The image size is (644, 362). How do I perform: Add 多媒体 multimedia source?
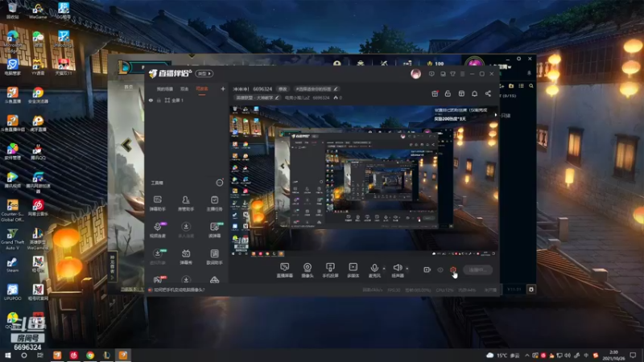(x=353, y=270)
